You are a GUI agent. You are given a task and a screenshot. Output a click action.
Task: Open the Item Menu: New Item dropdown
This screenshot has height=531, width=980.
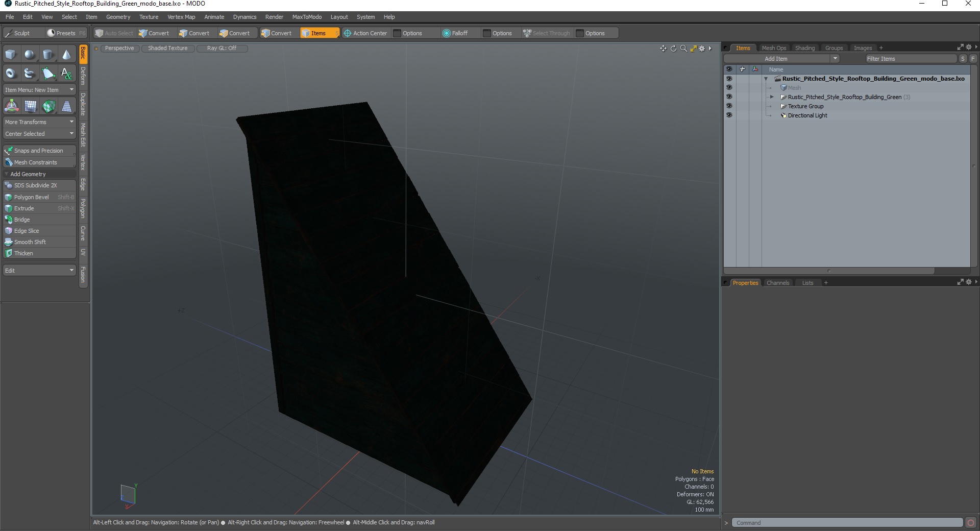39,90
